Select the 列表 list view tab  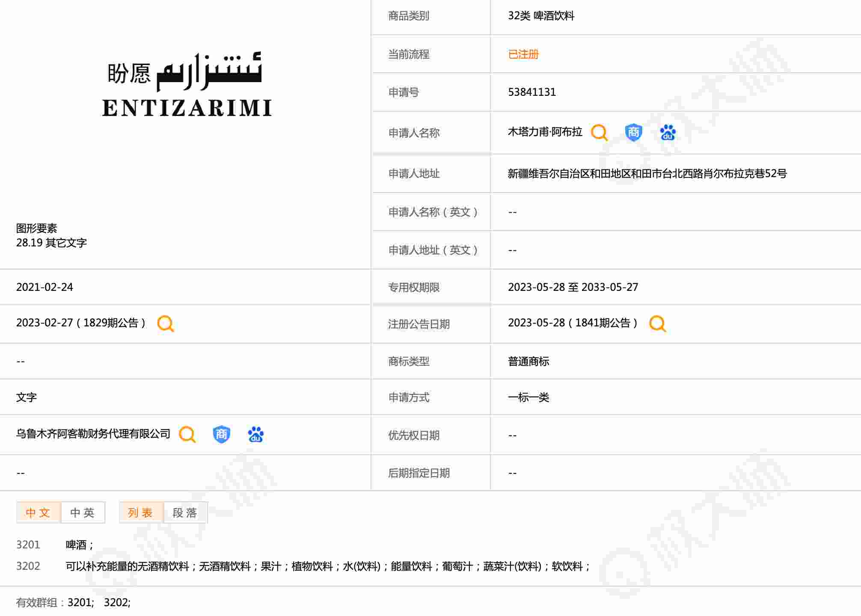coord(141,512)
